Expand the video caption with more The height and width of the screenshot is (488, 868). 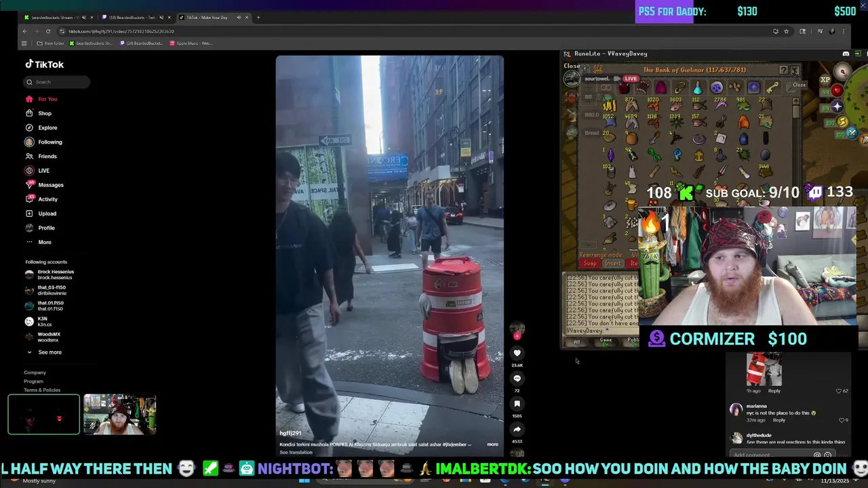tap(492, 445)
